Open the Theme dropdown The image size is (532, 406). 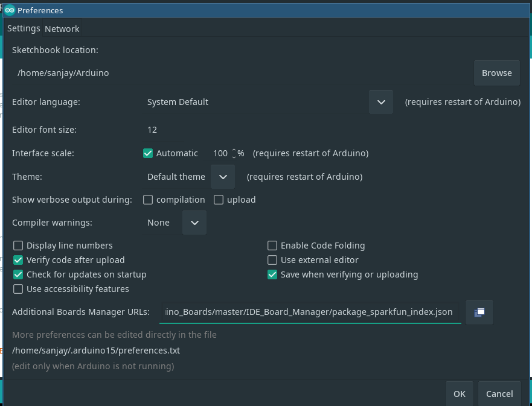click(223, 177)
